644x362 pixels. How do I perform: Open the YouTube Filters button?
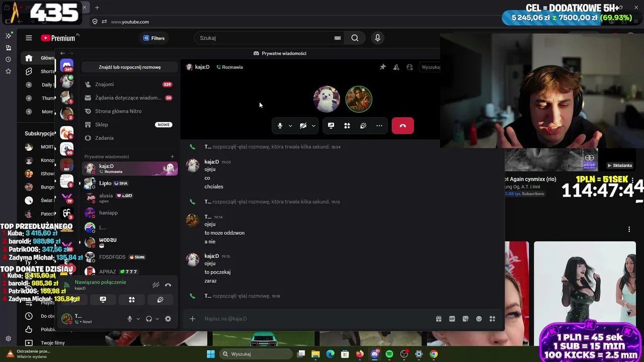(x=153, y=38)
